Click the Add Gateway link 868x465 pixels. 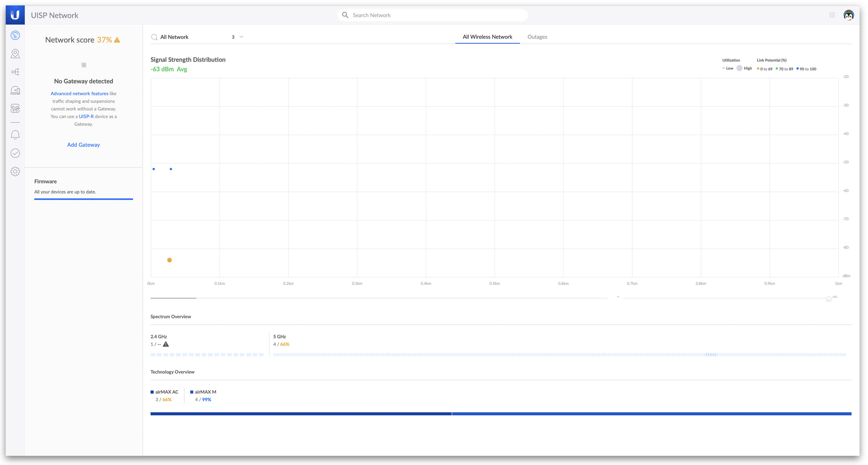click(x=83, y=145)
